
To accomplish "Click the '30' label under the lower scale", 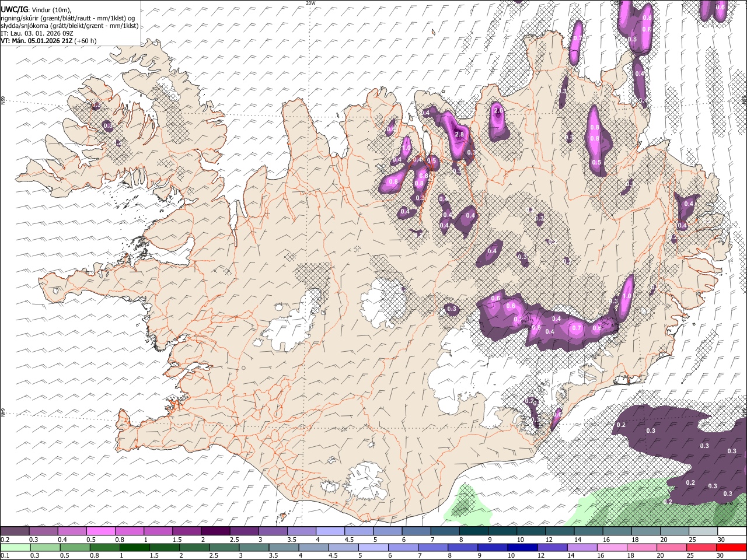I will coord(720,555).
